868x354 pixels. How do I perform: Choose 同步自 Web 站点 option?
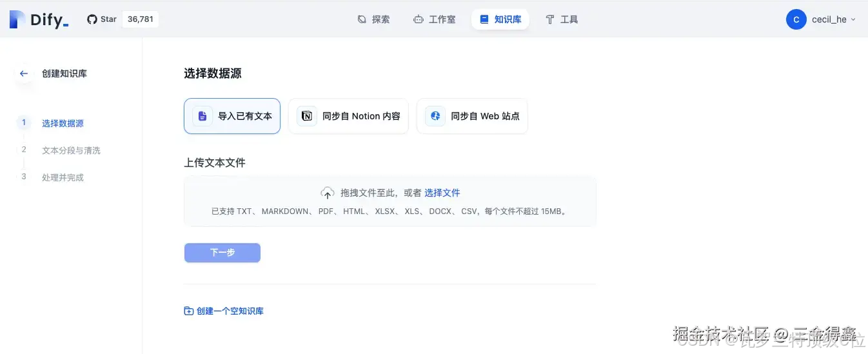(472, 116)
